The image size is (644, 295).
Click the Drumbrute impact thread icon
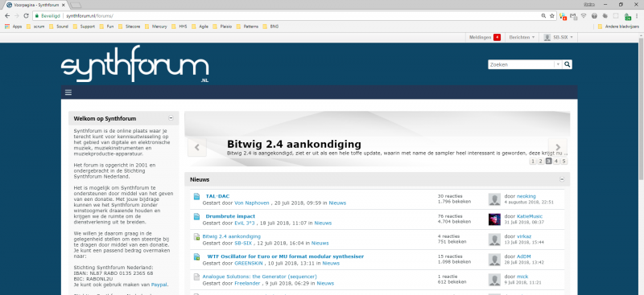click(196, 216)
